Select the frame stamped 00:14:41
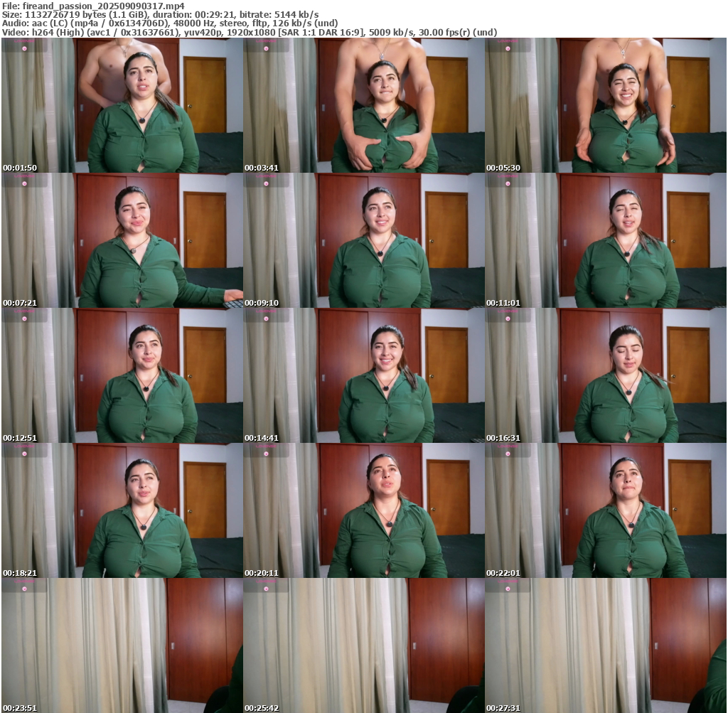 (364, 375)
